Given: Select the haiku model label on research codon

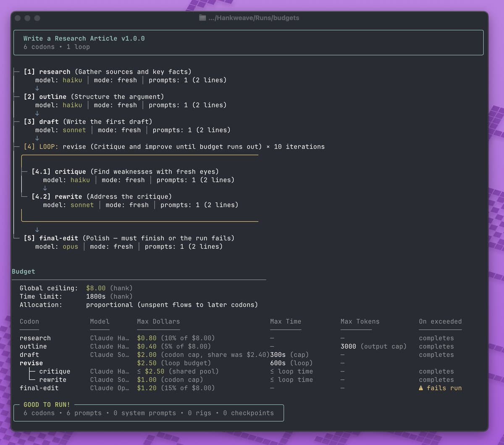Looking at the screenshot, I should coord(72,80).
